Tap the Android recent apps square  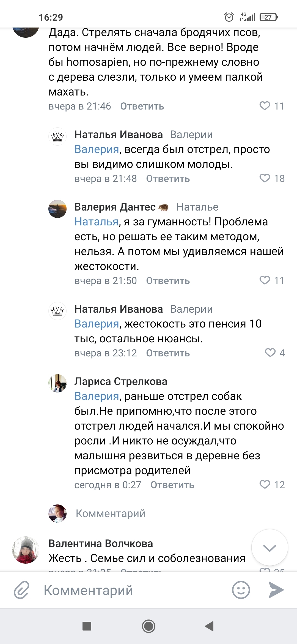click(x=87, y=626)
